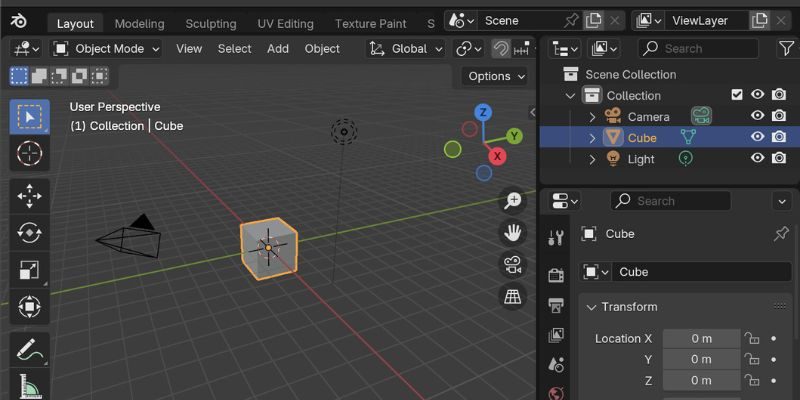
Task: Select the 3D Cursor tool
Action: (30, 153)
